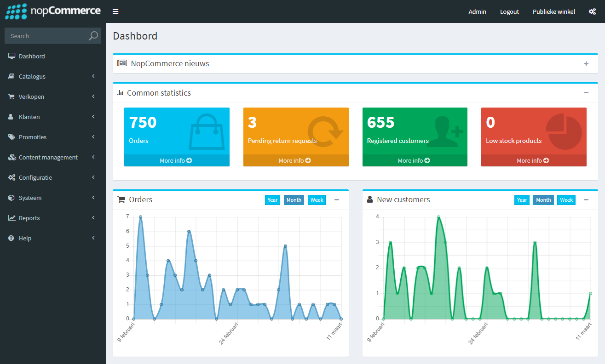Click More info on Pending return requests
This screenshot has height=364, width=605.
tap(296, 160)
